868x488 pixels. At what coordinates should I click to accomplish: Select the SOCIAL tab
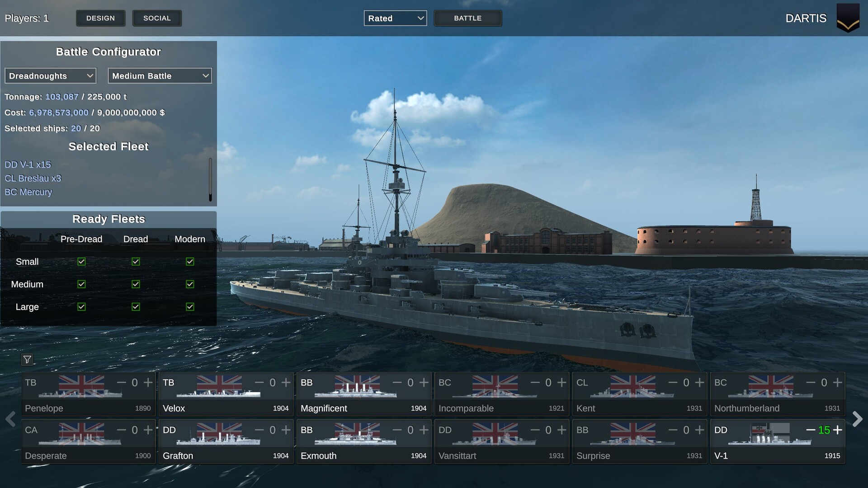tap(157, 18)
